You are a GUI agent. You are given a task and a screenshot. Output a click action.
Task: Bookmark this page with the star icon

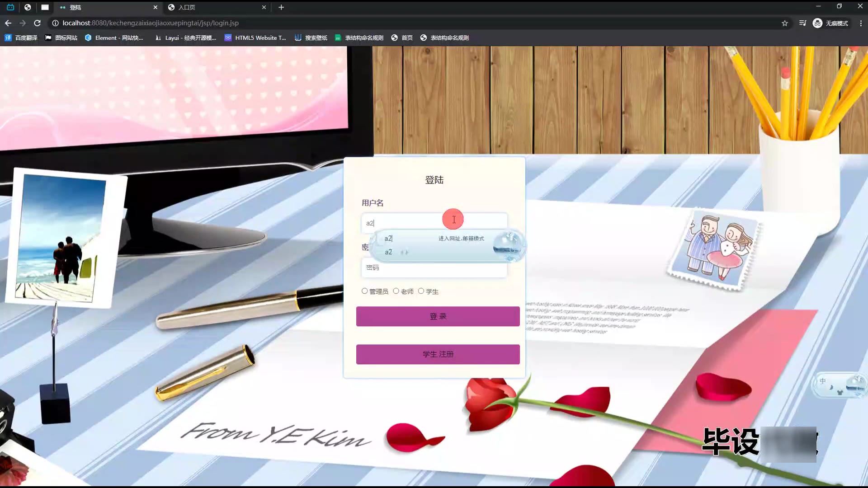coord(785,23)
